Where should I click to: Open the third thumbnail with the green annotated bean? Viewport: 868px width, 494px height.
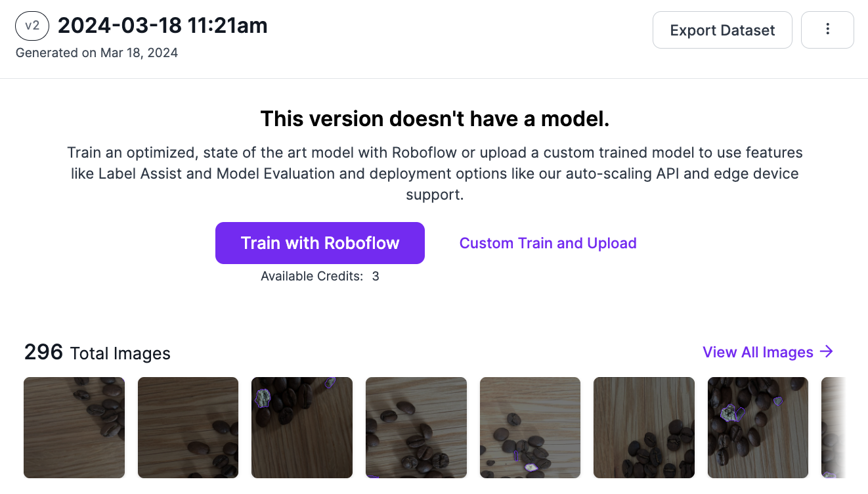click(x=302, y=428)
